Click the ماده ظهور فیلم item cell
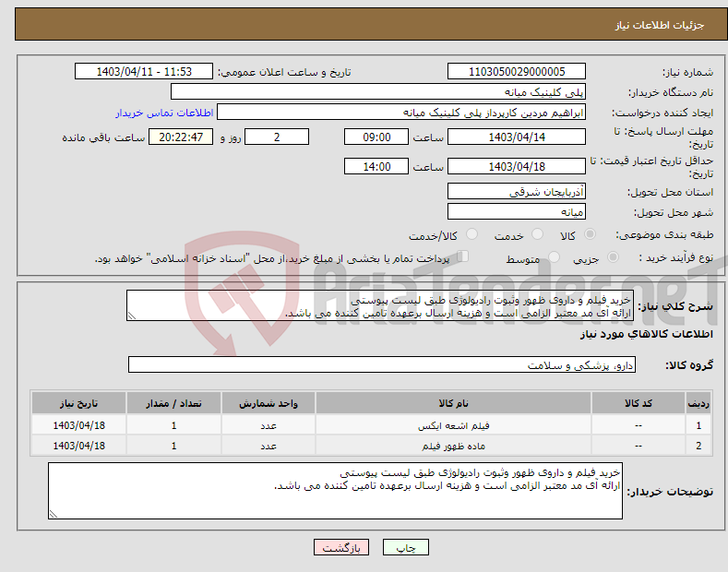The image size is (728, 572). click(453, 446)
